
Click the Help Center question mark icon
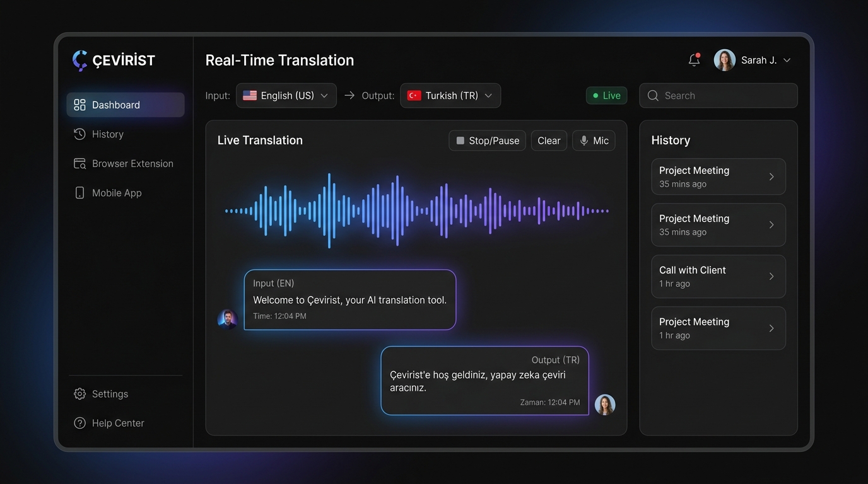(x=79, y=423)
